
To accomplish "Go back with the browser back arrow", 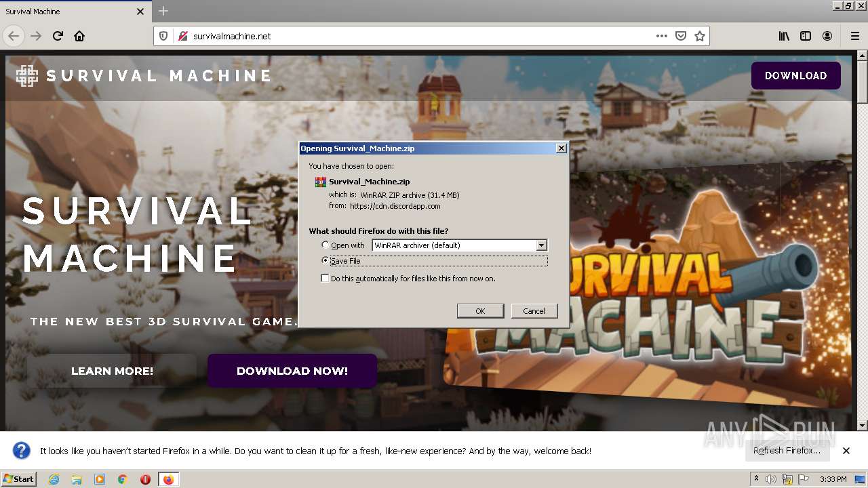I will pyautogui.click(x=14, y=36).
